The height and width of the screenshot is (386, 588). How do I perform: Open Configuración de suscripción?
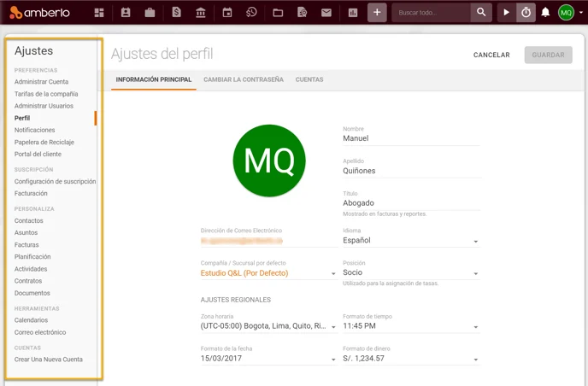point(55,181)
